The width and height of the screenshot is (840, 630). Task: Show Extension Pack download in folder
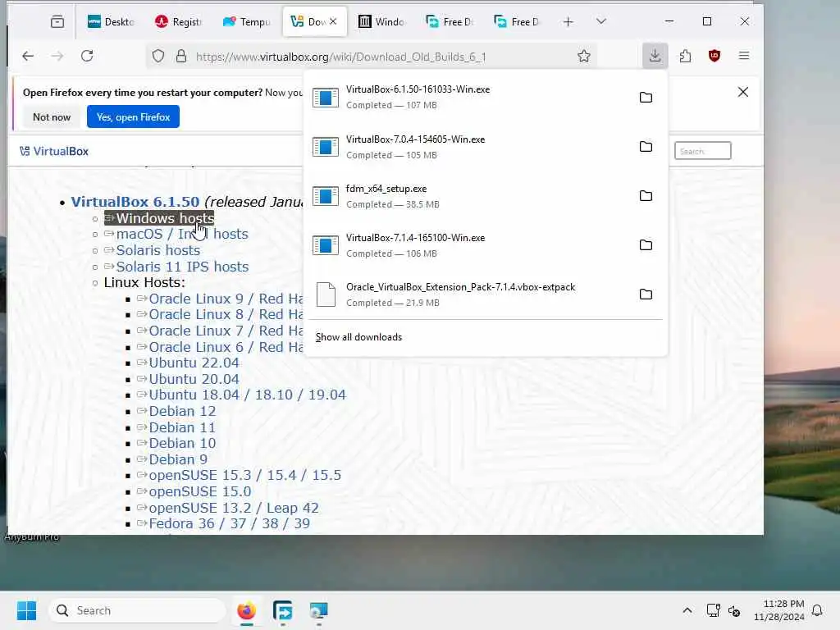click(x=646, y=294)
